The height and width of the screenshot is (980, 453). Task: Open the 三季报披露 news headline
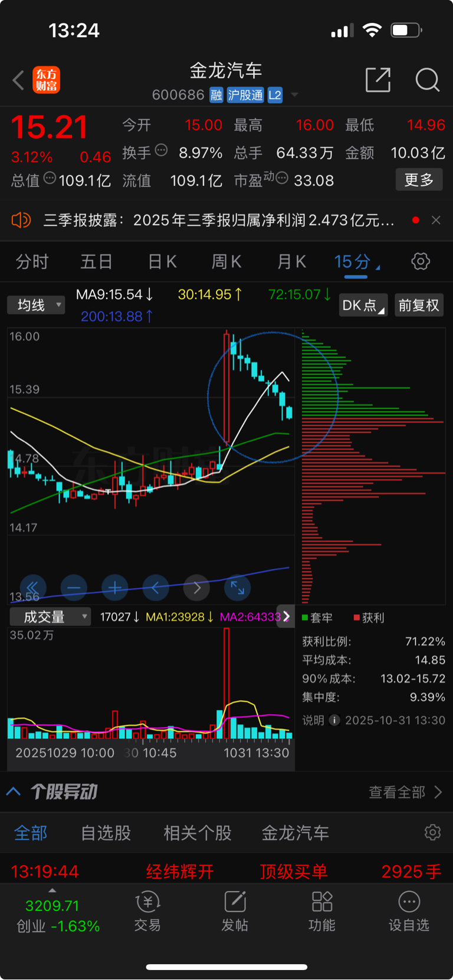pyautogui.click(x=218, y=220)
